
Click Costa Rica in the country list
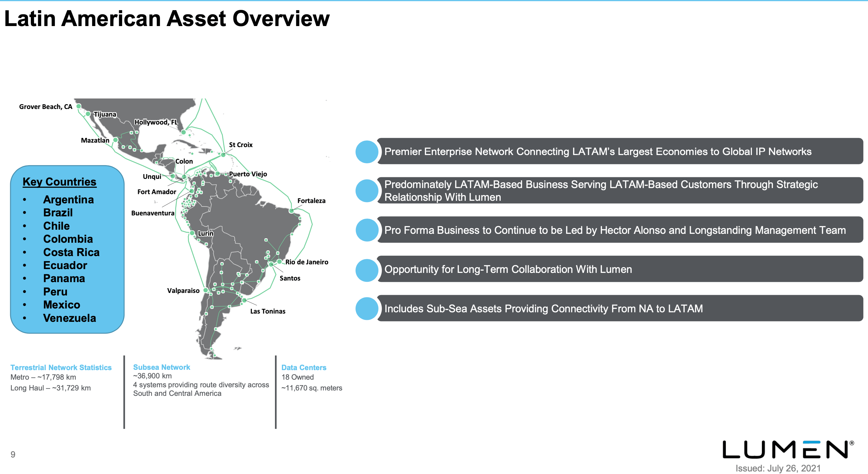[x=71, y=252]
